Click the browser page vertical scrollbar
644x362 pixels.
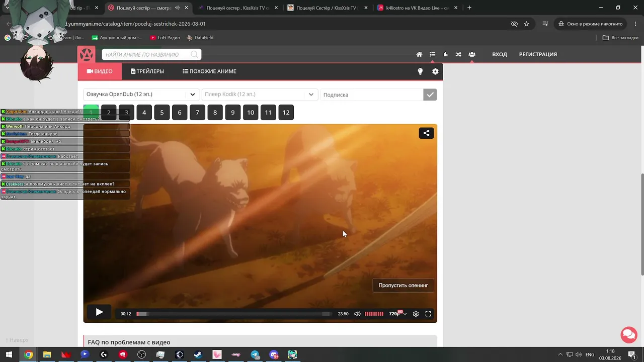(x=642, y=224)
